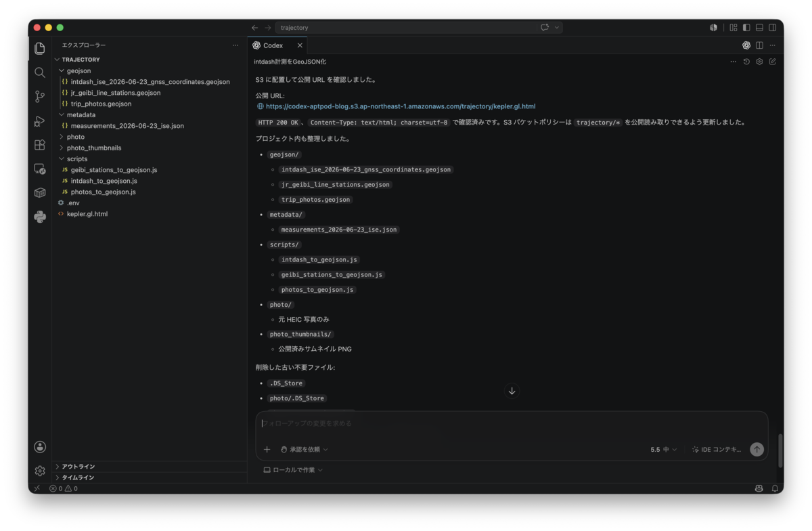The height and width of the screenshot is (531, 812).
Task: Open chat dropdown chevron in title bar
Action: (x=557, y=28)
